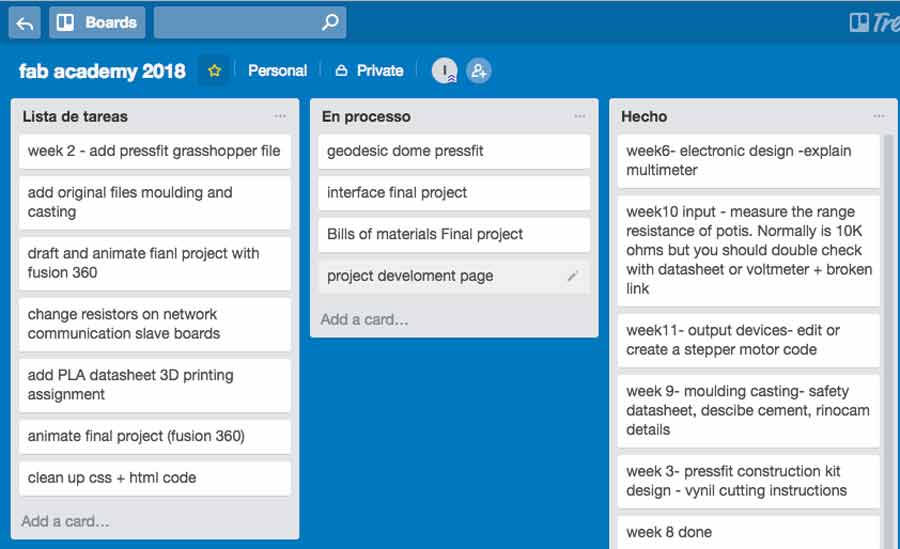900x549 pixels.
Task: Click the search magnifier icon
Action: [x=330, y=22]
